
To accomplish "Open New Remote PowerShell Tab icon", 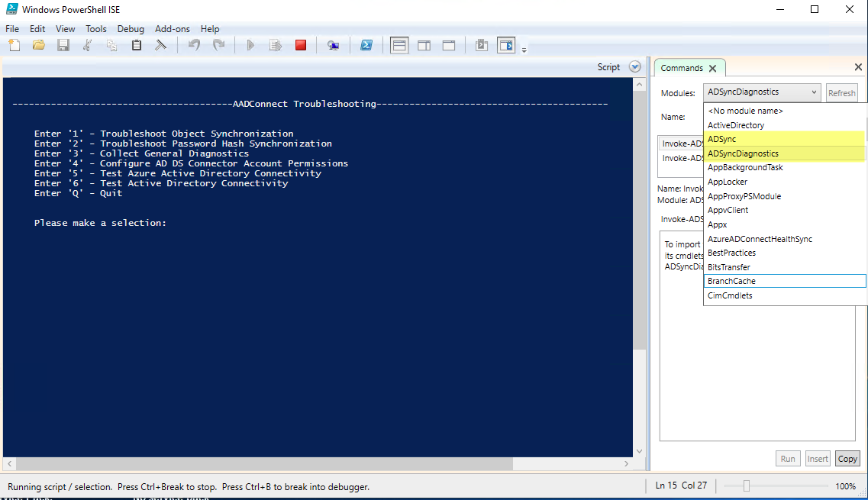I will 333,45.
